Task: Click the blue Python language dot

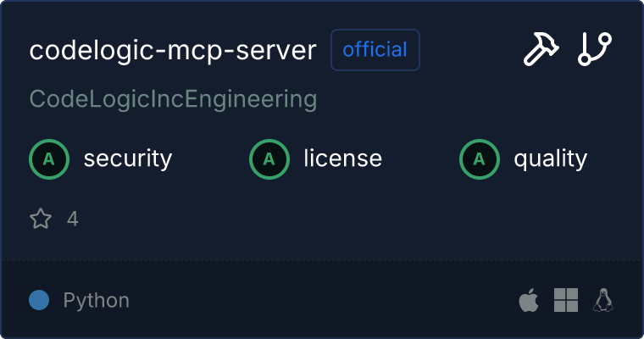Action: click(39, 300)
